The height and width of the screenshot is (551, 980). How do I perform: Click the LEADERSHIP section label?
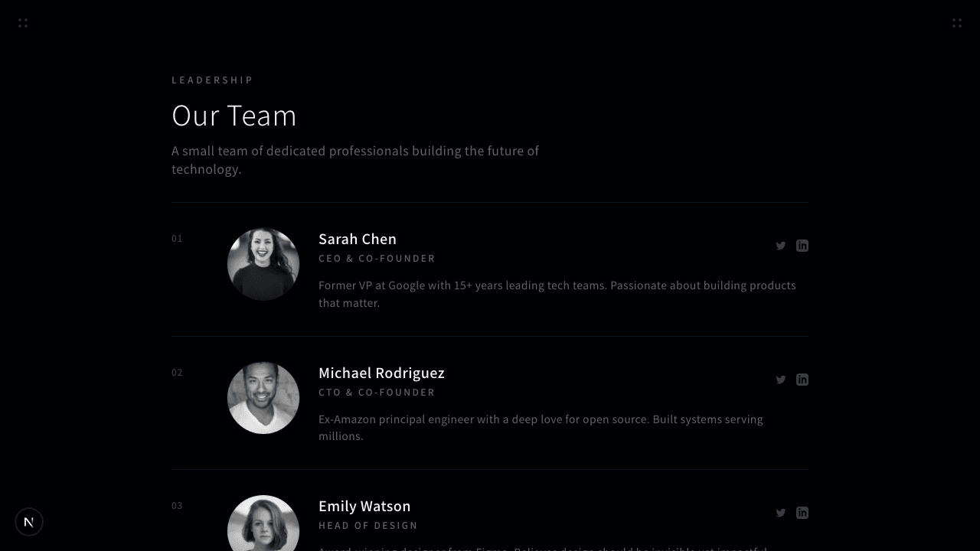pos(212,80)
